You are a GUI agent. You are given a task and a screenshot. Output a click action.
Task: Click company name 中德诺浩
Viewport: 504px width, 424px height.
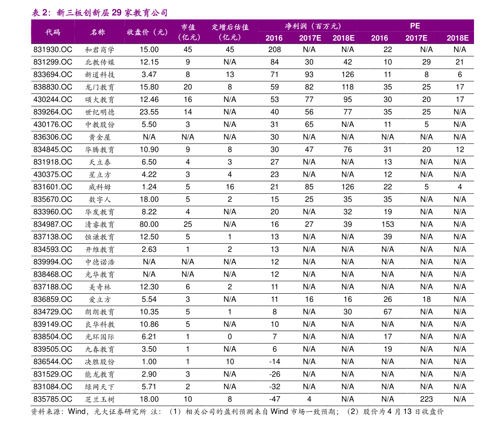99,262
